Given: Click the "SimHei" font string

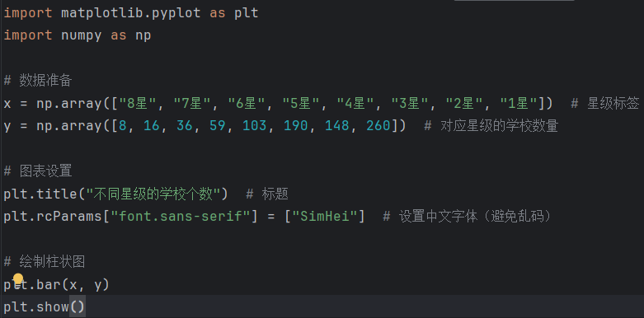Looking at the screenshot, I should tap(324, 216).
